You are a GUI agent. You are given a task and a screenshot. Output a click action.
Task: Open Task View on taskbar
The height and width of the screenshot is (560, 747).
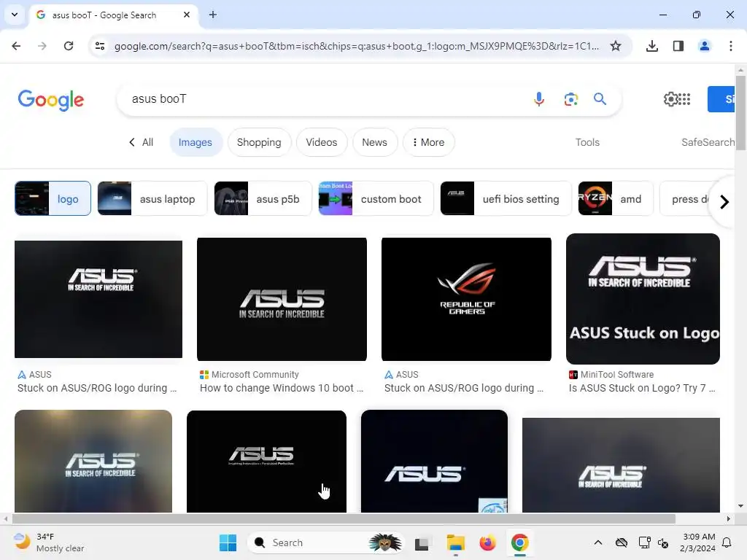(422, 542)
